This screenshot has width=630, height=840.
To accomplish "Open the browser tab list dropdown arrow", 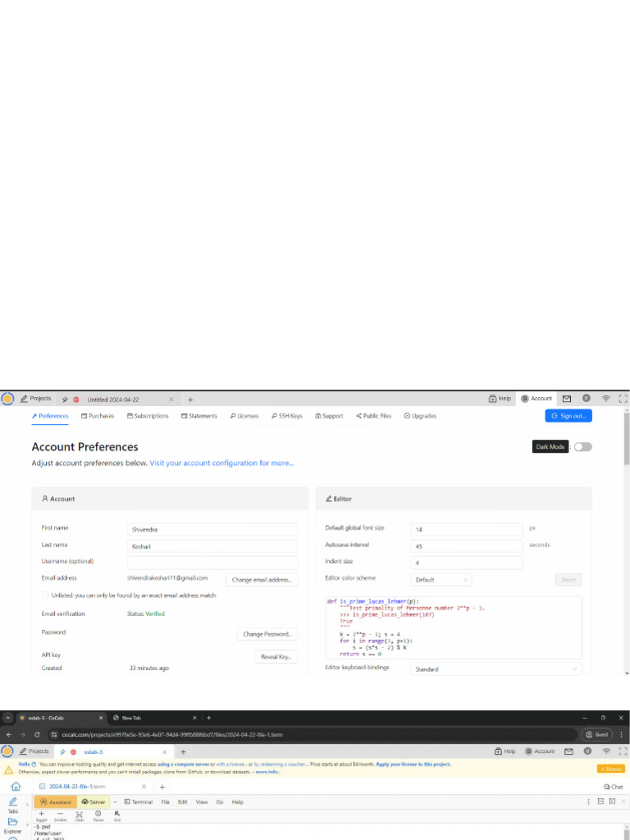I will pyautogui.click(x=8, y=718).
